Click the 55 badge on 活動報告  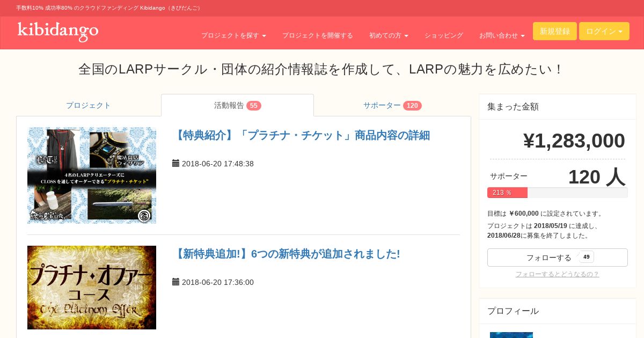point(254,106)
